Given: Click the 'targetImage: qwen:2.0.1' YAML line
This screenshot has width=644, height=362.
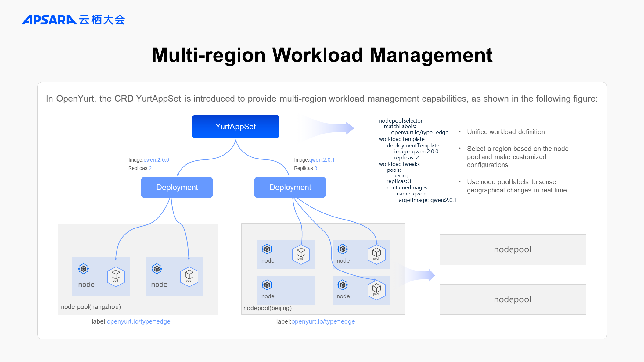Looking at the screenshot, I should [x=427, y=200].
